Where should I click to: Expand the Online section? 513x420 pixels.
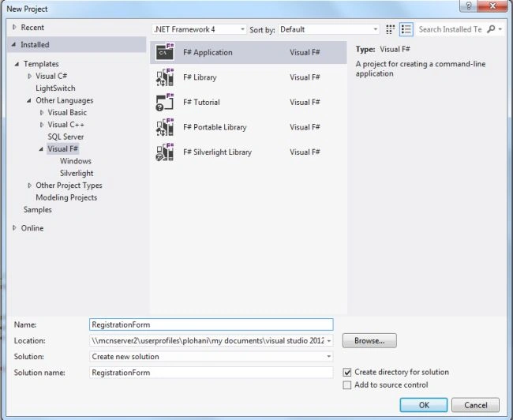pyautogui.click(x=14, y=228)
